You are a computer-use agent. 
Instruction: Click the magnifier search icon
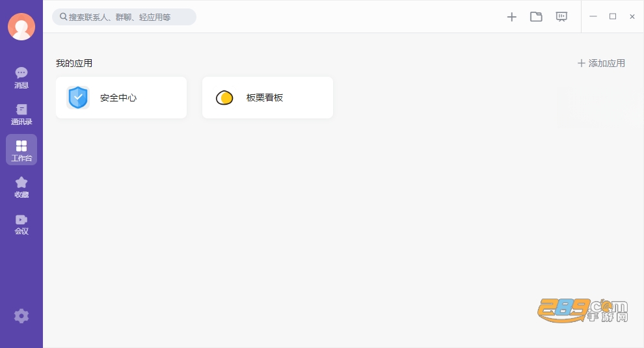coord(63,17)
